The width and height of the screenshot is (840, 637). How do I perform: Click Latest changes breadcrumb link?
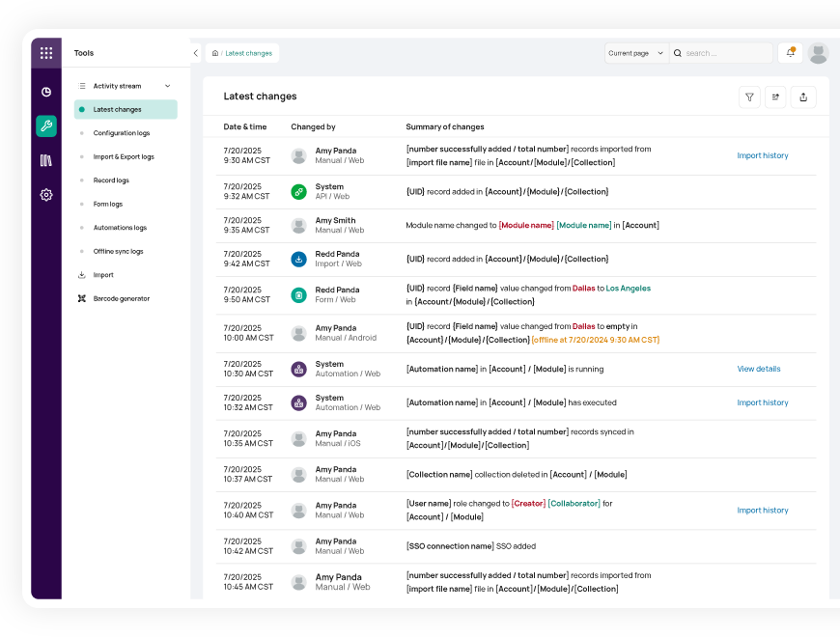pyautogui.click(x=248, y=53)
